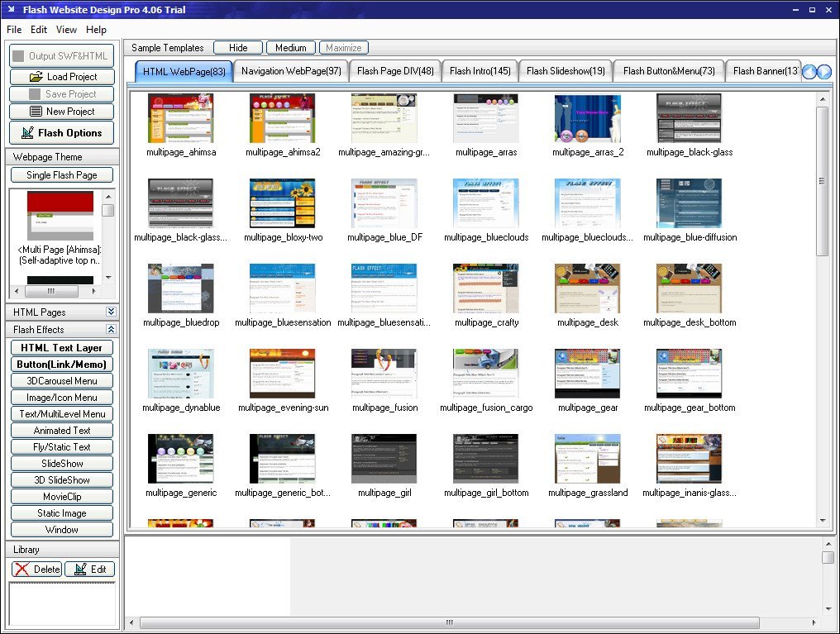The width and height of the screenshot is (840, 634).
Task: Click the right blue tab-scroll arrow icon
Action: tap(823, 72)
